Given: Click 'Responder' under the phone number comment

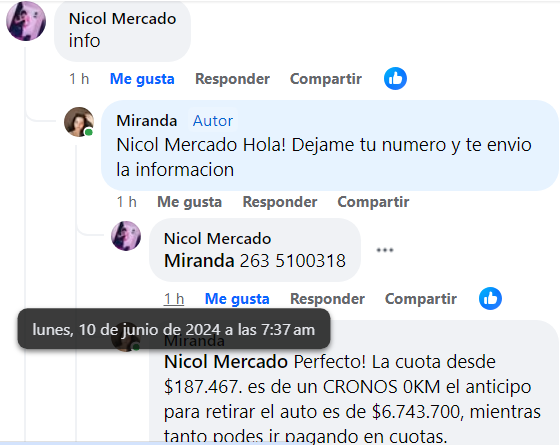Looking at the screenshot, I should tap(328, 299).
